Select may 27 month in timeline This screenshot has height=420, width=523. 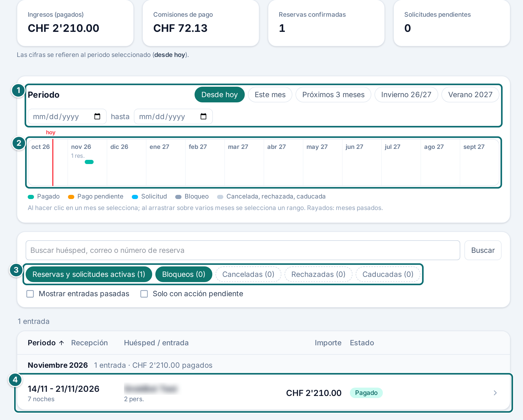coord(323,162)
